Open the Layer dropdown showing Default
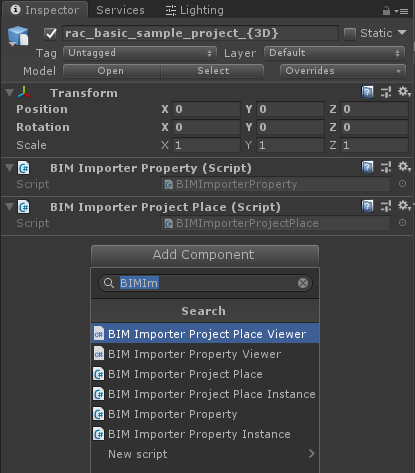Image resolution: width=415 pixels, height=473 pixels. point(334,53)
